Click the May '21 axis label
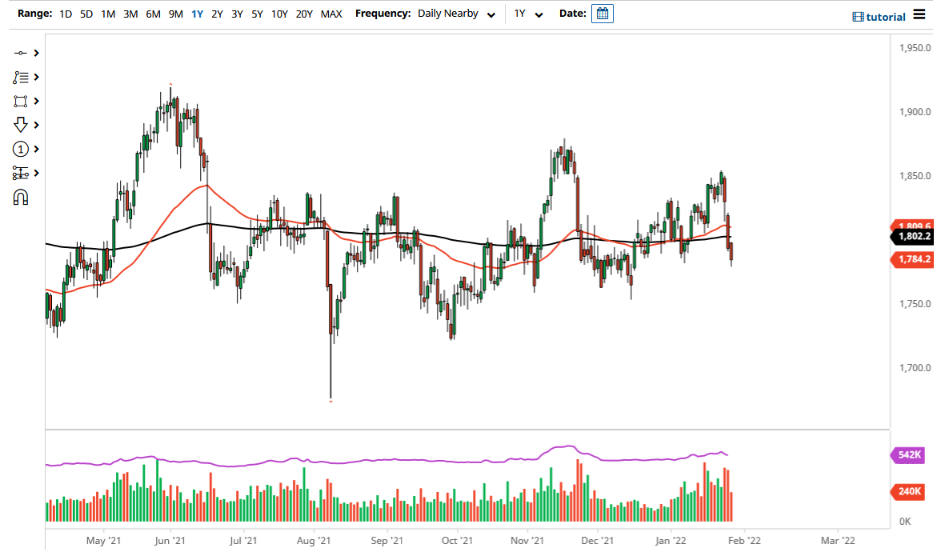This screenshot has width=941, height=560. (103, 540)
